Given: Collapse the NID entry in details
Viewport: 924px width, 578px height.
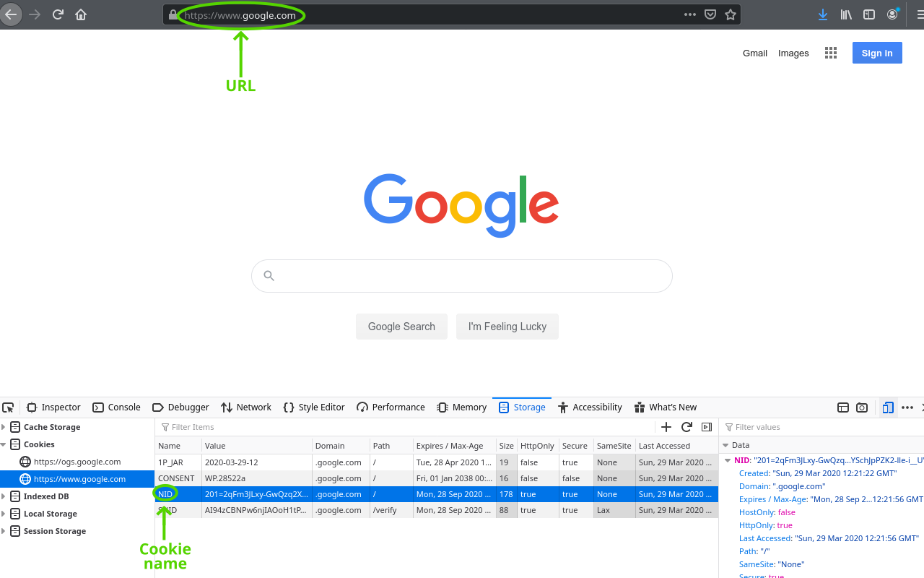Looking at the screenshot, I should (x=728, y=460).
